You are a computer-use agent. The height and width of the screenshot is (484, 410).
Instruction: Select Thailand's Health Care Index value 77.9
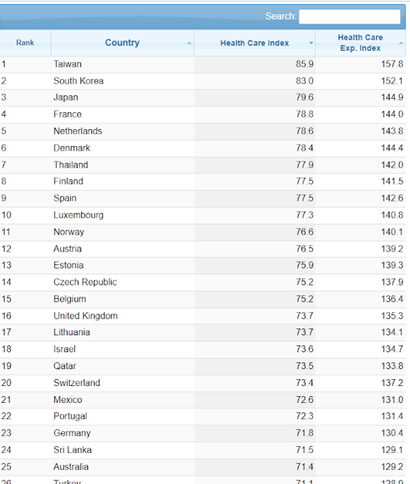pos(304,165)
